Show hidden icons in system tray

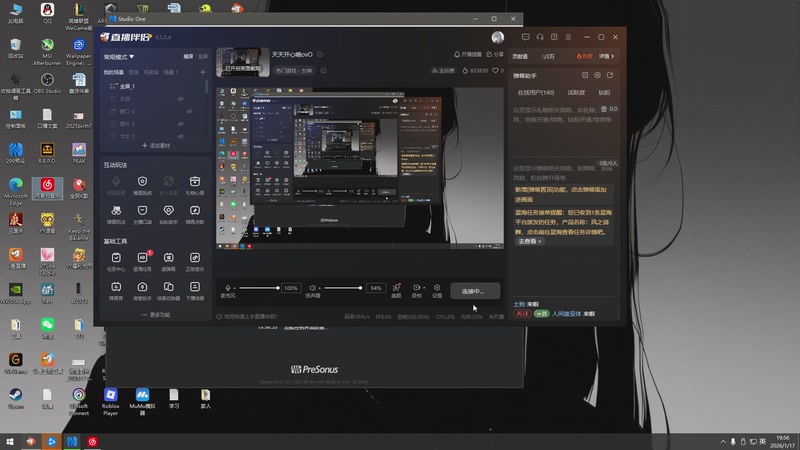click(723, 442)
